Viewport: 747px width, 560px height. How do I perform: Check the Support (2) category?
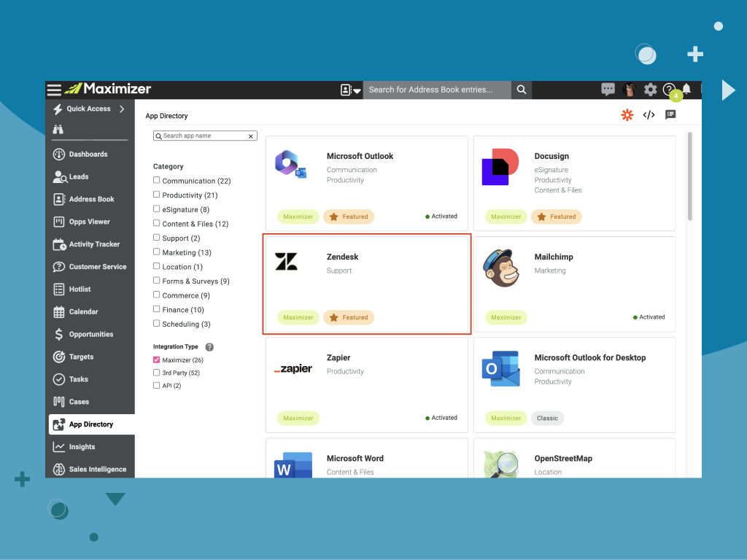(156, 237)
